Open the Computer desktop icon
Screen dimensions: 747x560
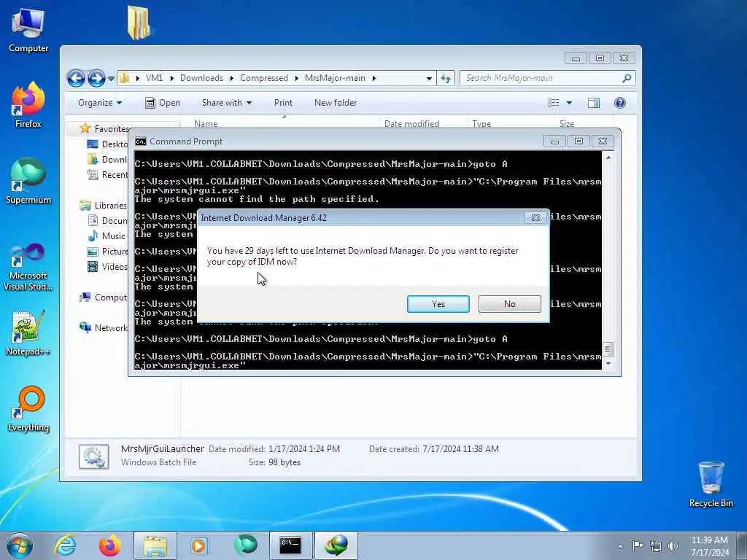pyautogui.click(x=28, y=30)
